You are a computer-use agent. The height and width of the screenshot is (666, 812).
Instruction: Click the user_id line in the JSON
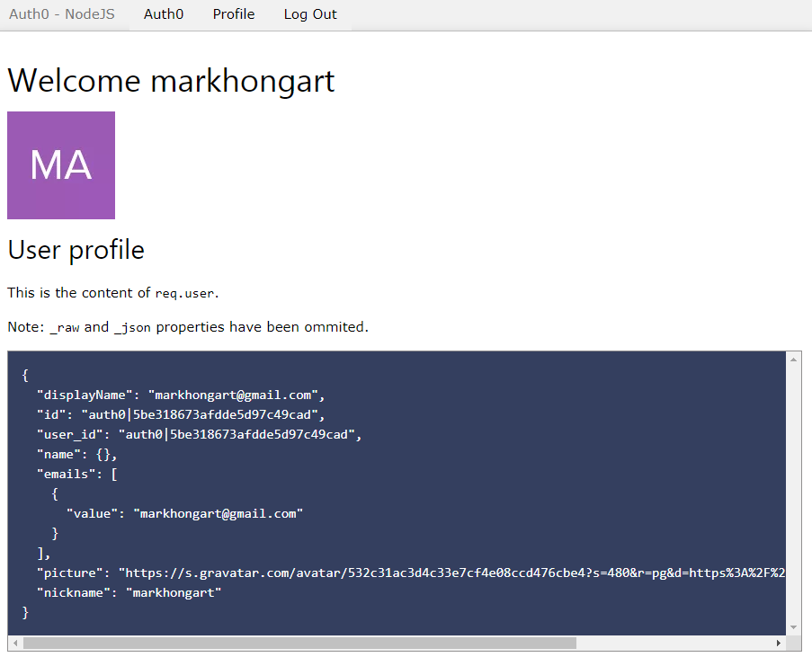[198, 434]
